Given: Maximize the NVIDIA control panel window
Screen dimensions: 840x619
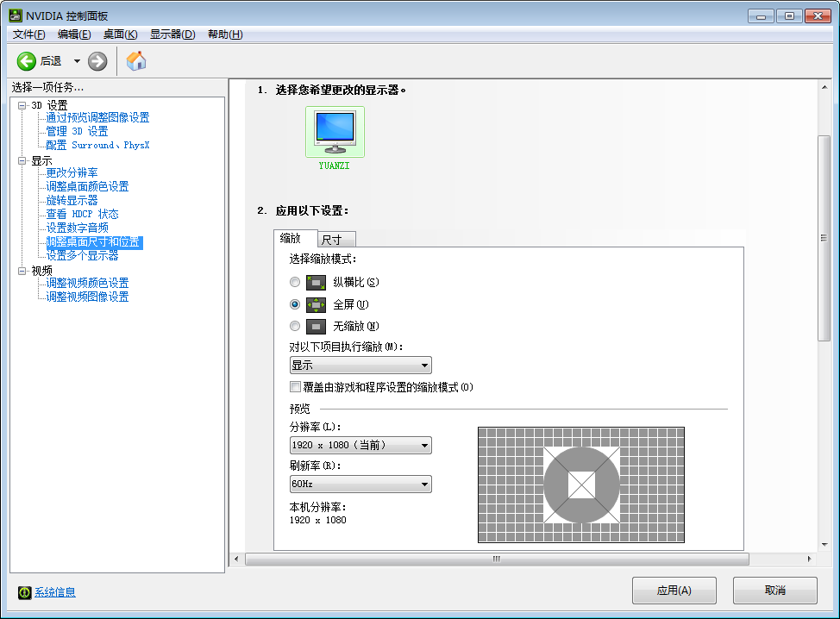Looking at the screenshot, I should click(789, 16).
